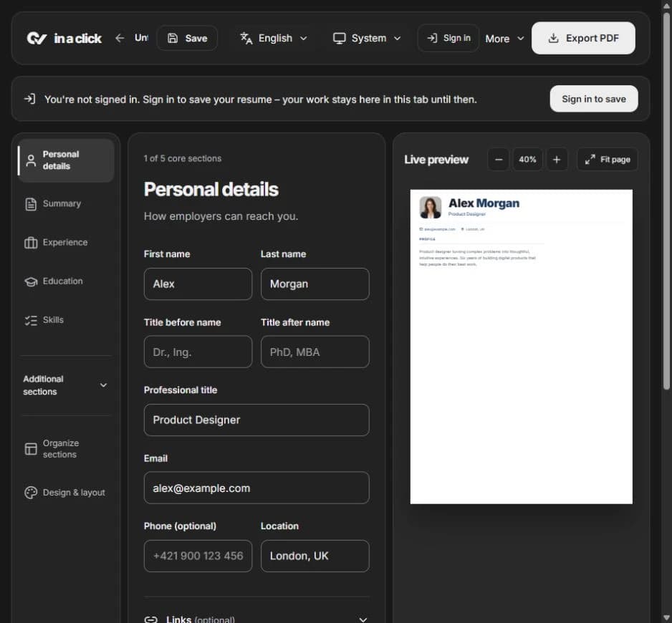Click the Phone (optional) field
The image size is (672, 623).
pyautogui.click(x=198, y=556)
